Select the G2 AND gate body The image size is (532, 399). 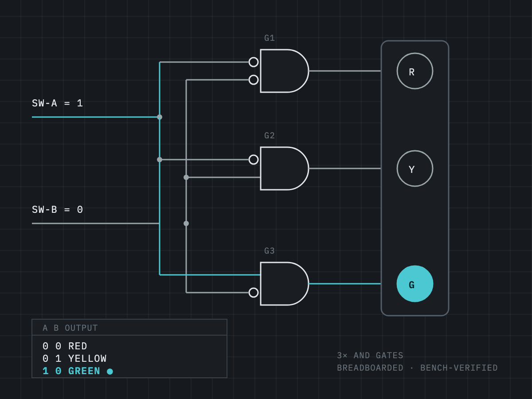click(x=284, y=168)
